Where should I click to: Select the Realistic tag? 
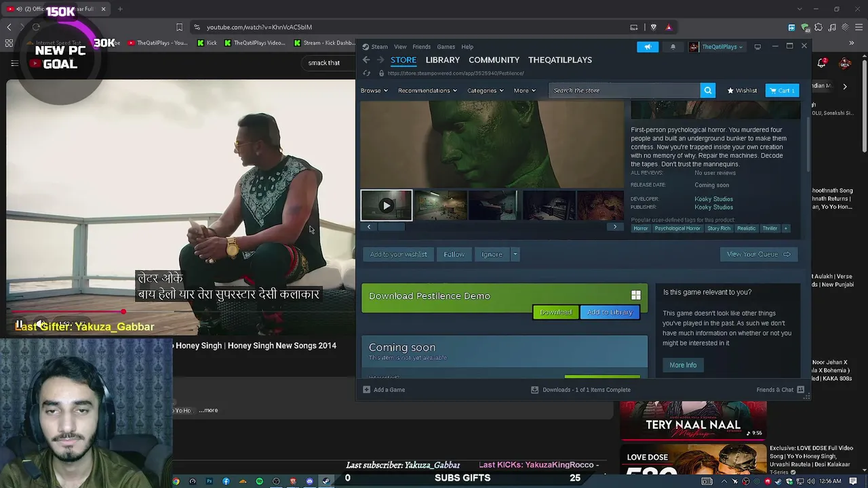coord(746,228)
